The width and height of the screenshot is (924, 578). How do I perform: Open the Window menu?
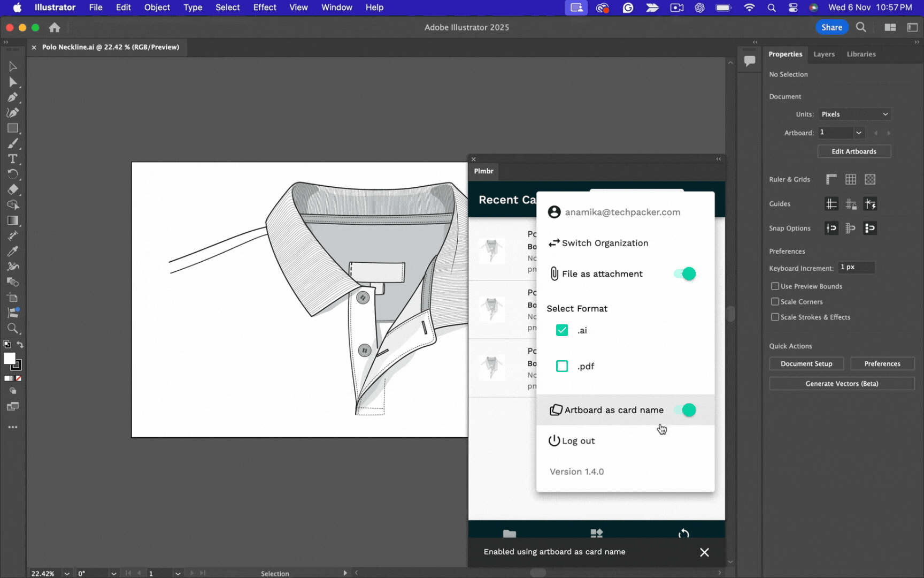click(336, 7)
